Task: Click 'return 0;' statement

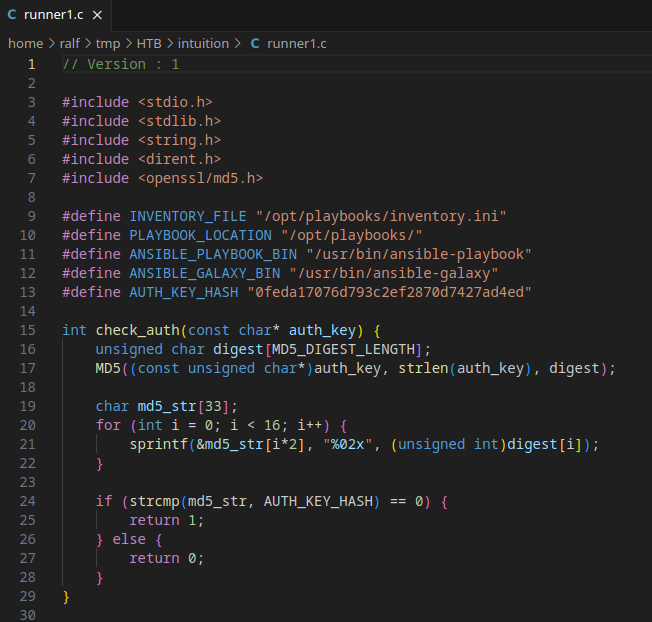Action: [167, 558]
